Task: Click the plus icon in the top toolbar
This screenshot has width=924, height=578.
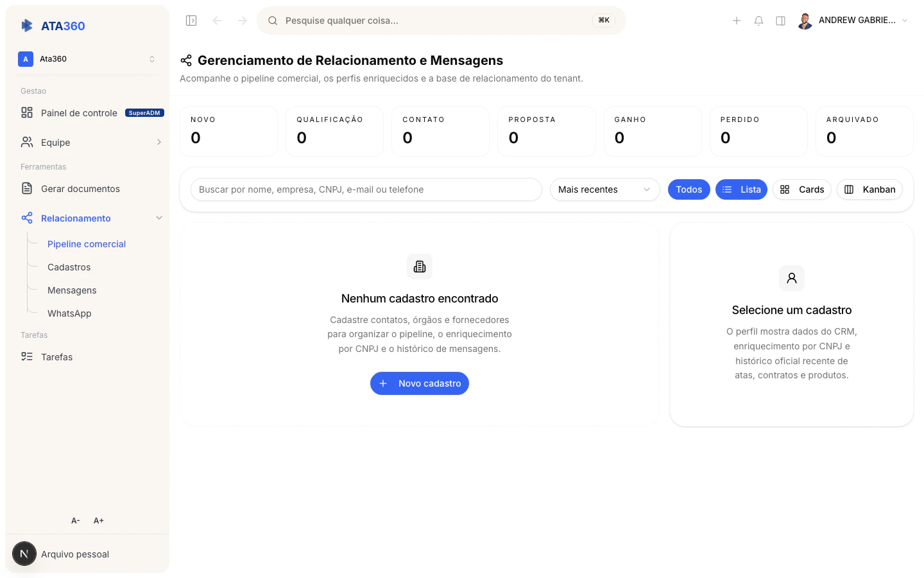Action: [737, 20]
